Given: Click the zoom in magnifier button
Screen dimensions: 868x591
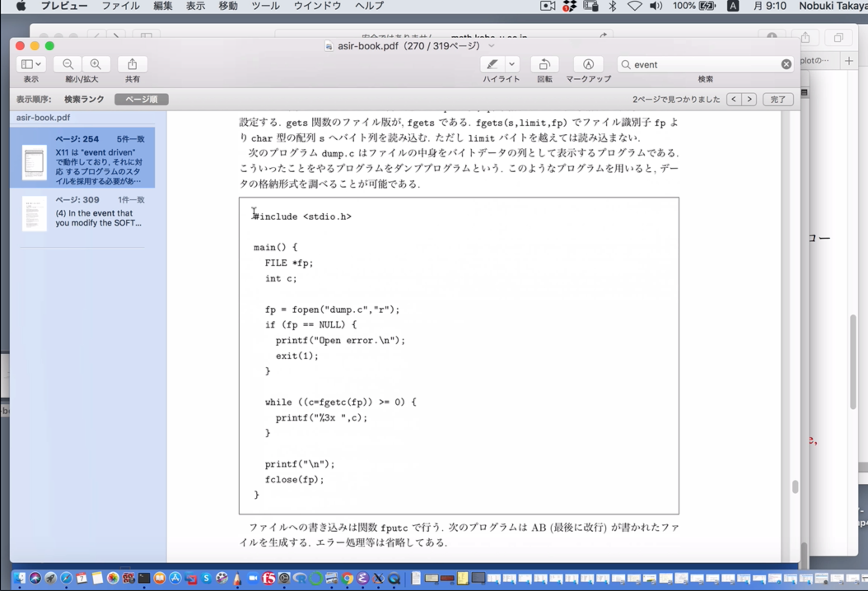Looking at the screenshot, I should pyautogui.click(x=96, y=64).
